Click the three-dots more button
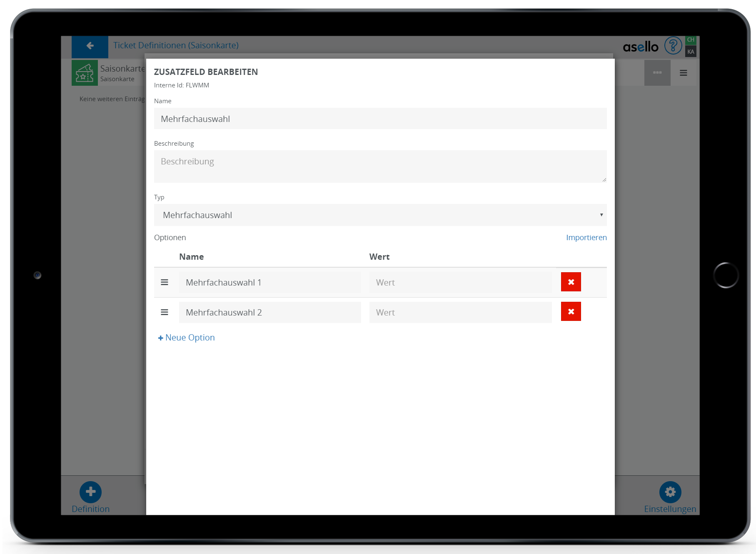756x554 pixels. [x=657, y=73]
